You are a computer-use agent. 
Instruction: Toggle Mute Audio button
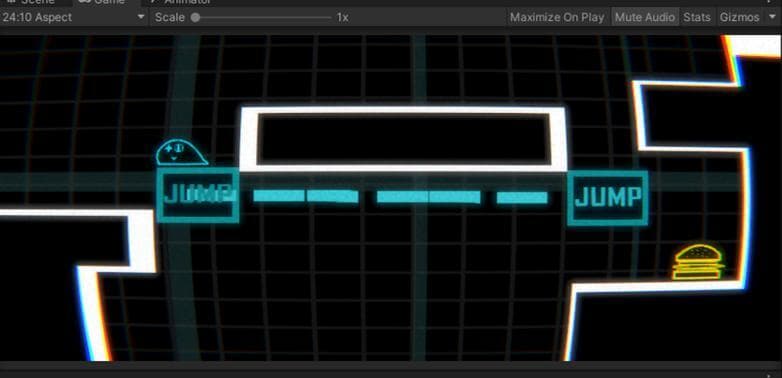pos(644,17)
